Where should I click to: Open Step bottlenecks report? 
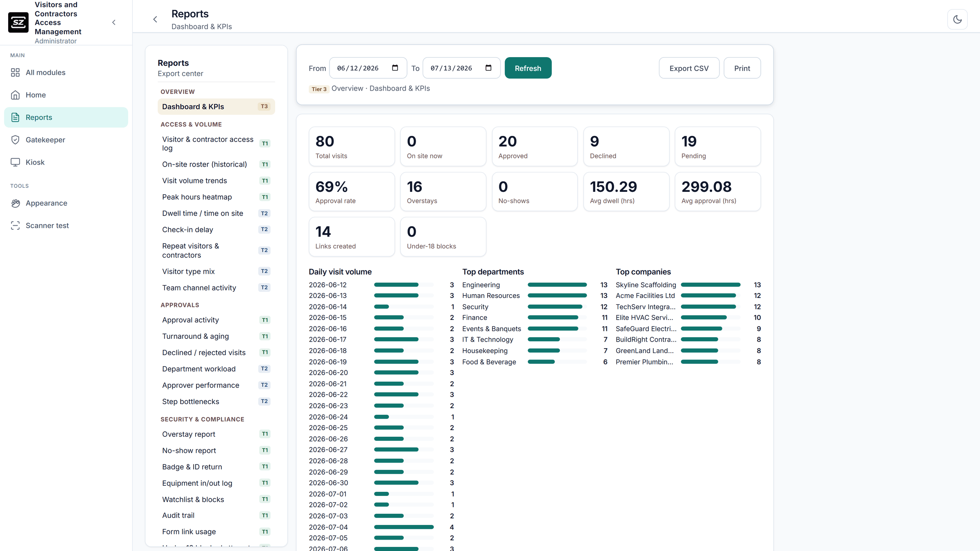click(216, 401)
